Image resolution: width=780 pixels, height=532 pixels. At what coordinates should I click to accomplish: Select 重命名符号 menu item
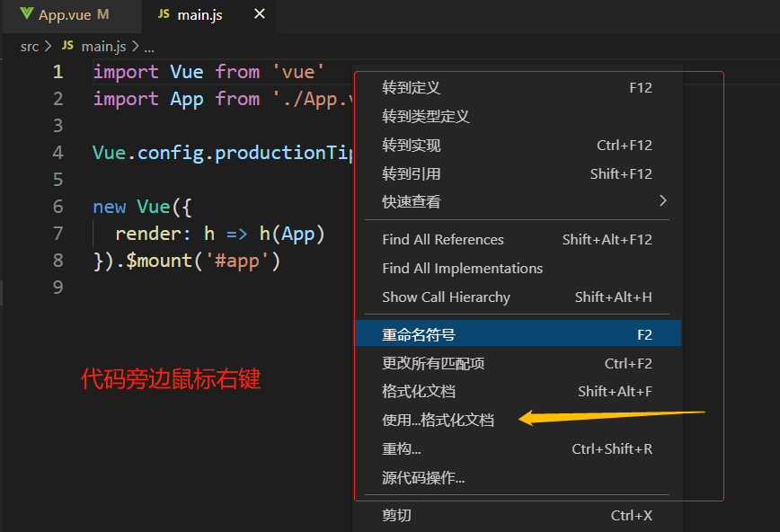coord(419,335)
